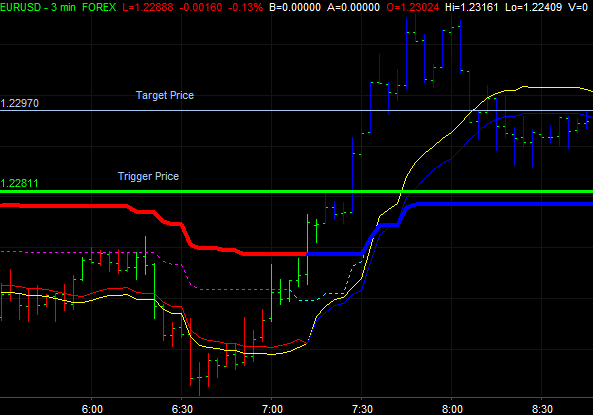Click the Lo=1.22409 low value readout
Viewport: 593px width, 415px height.
[x=534, y=7]
